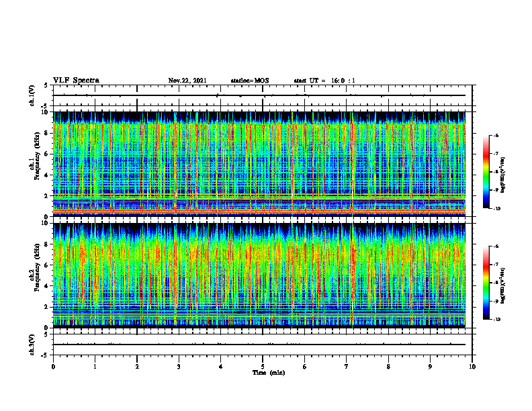This screenshot has width=532, height=411.
Task: Click the "6" kHz tick on ch.1 frequency axis
Action: coord(47,154)
